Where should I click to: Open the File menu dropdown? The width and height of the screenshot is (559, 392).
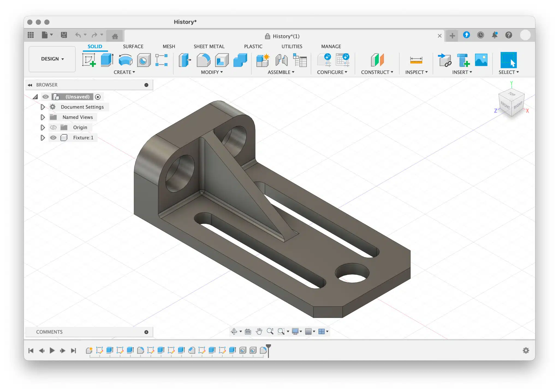[47, 35]
